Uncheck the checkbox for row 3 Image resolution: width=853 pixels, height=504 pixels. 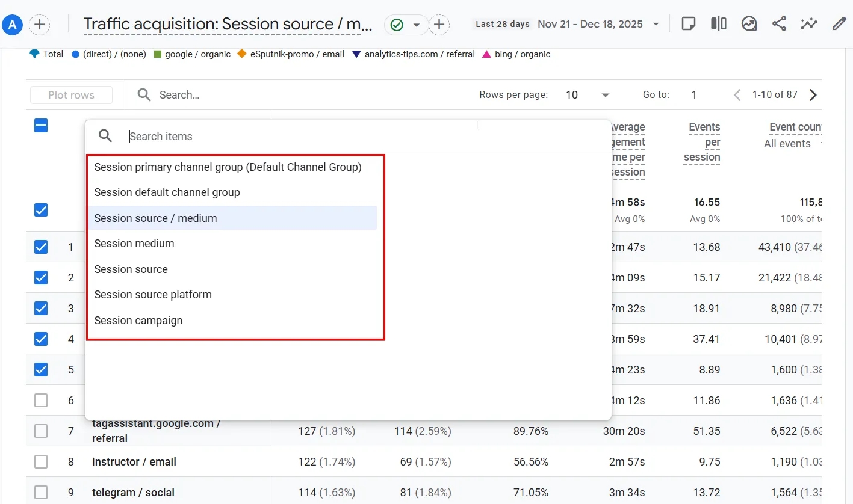point(41,308)
